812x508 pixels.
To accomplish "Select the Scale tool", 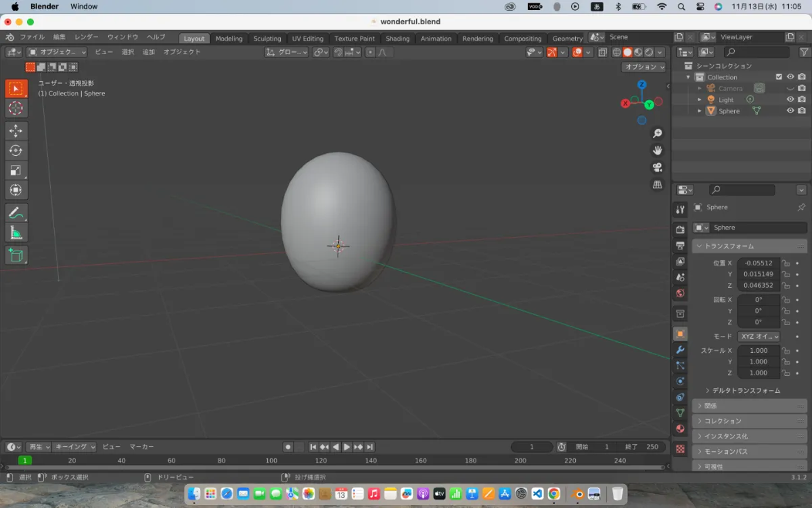I will (x=16, y=170).
